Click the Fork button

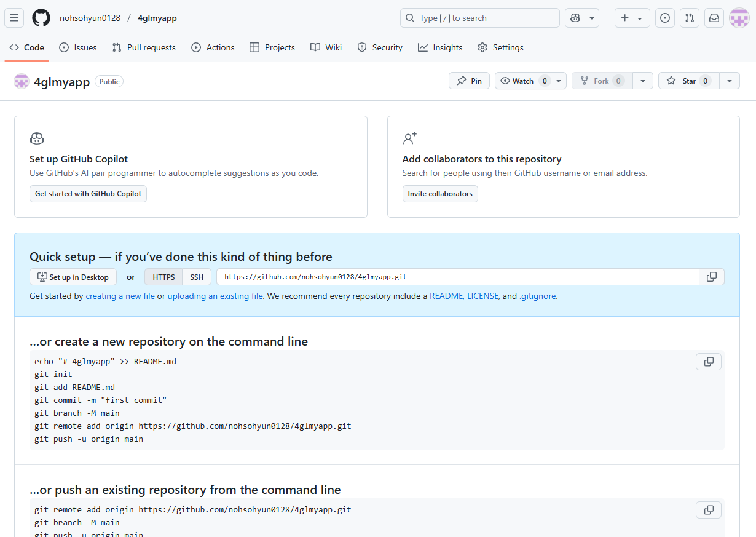click(602, 81)
